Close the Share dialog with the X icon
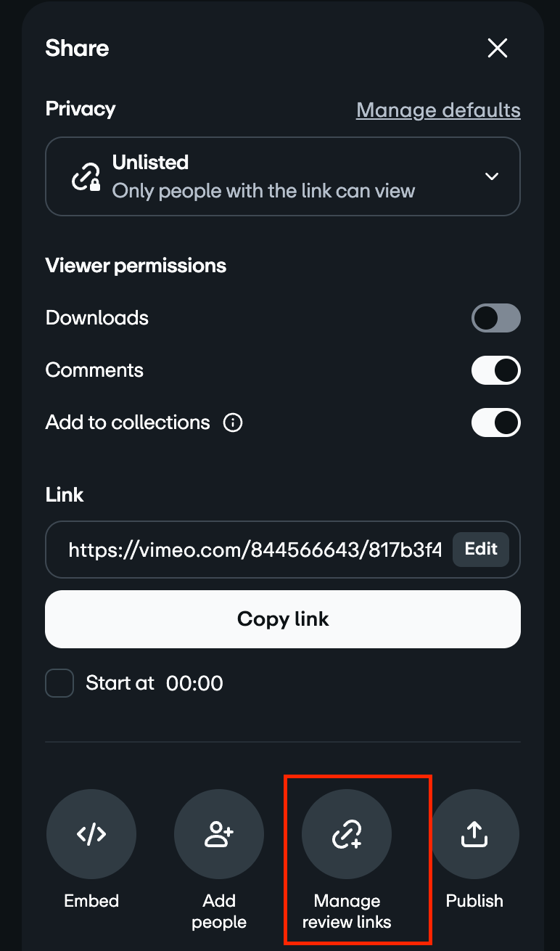Viewport: 560px width, 951px height. pos(498,48)
